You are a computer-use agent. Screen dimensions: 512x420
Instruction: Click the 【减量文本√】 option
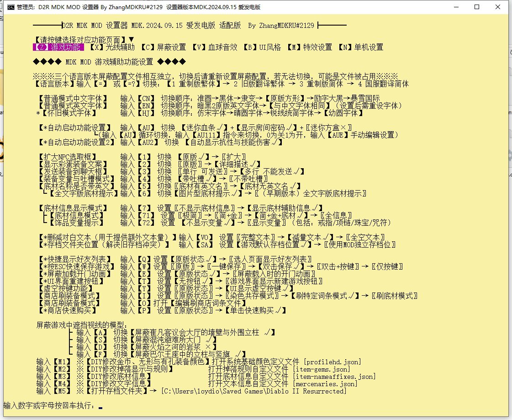[311, 237]
